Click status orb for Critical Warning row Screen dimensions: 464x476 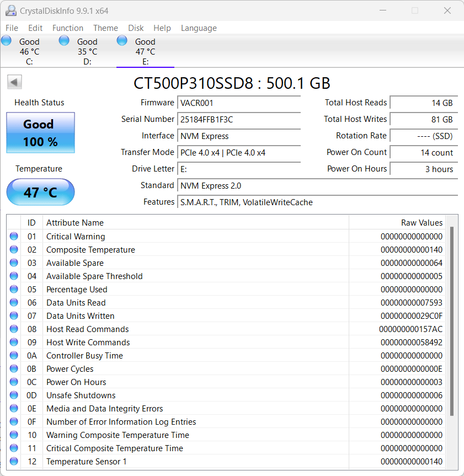[x=14, y=236]
